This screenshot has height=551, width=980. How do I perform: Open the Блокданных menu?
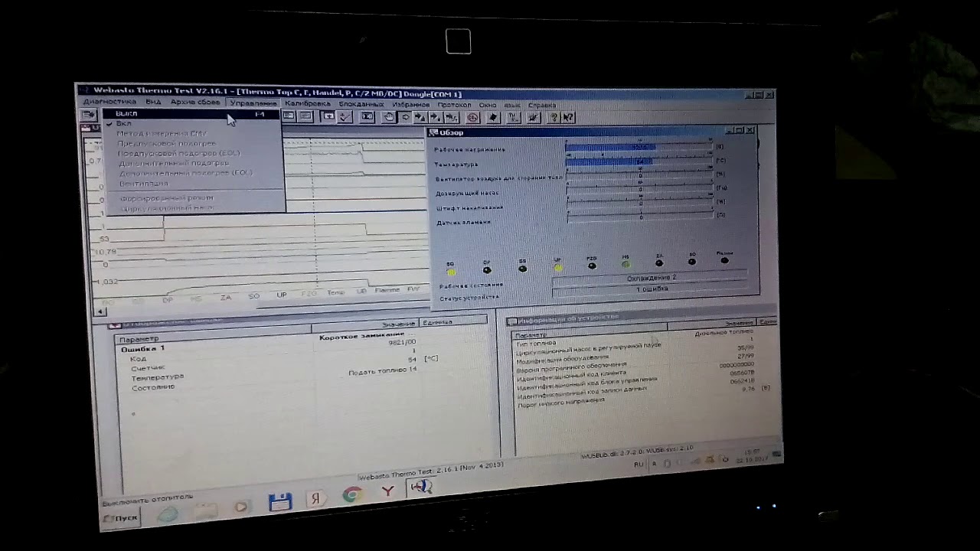pyautogui.click(x=361, y=104)
